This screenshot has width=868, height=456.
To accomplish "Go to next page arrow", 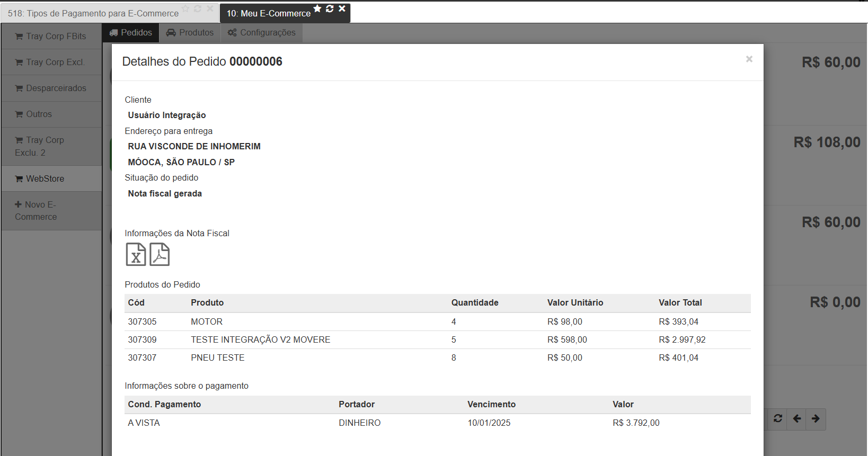I will (816, 418).
